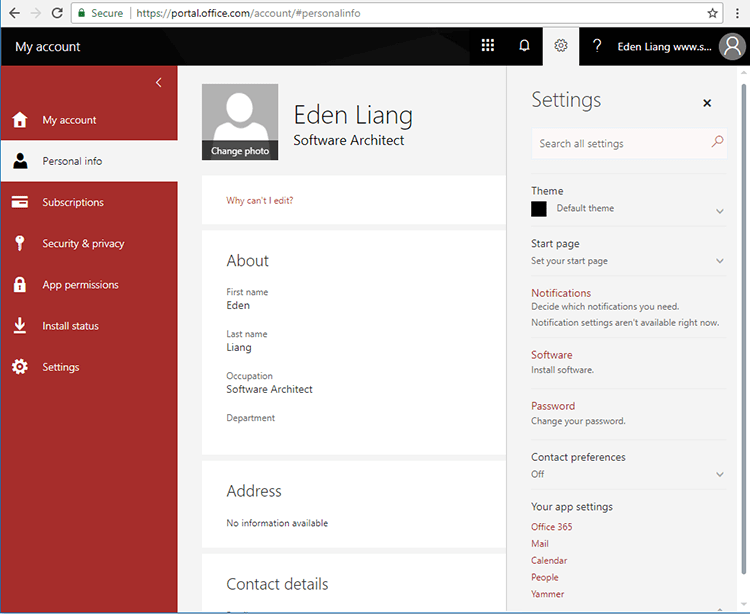Expand the Theme dropdown

[x=719, y=211]
